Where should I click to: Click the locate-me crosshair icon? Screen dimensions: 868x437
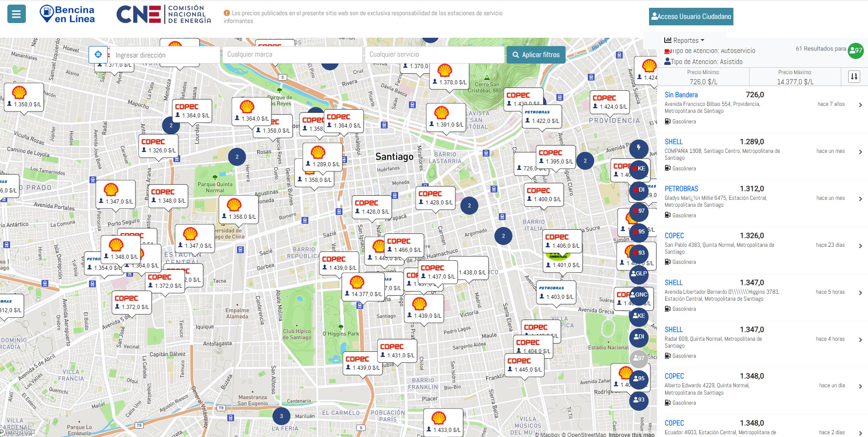(98, 55)
